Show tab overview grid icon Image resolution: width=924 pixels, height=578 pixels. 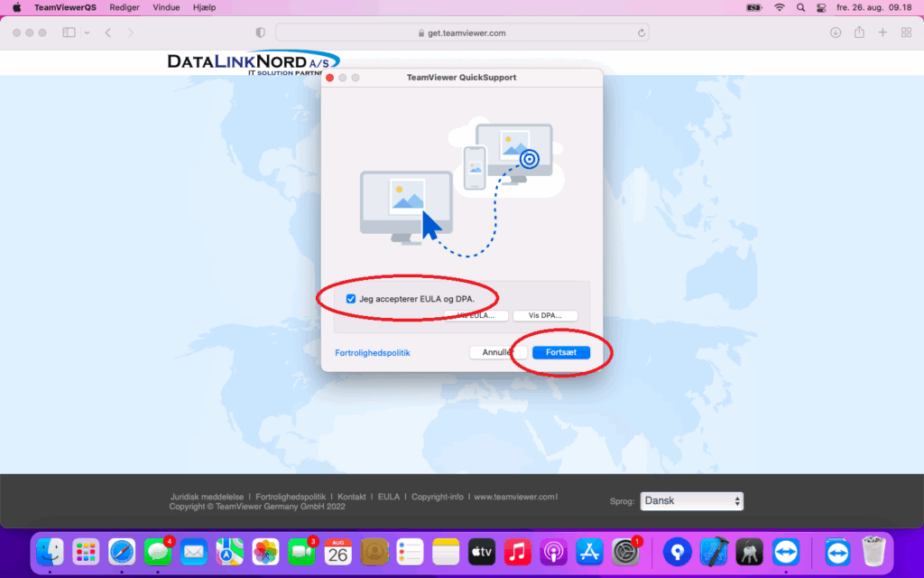(x=906, y=33)
